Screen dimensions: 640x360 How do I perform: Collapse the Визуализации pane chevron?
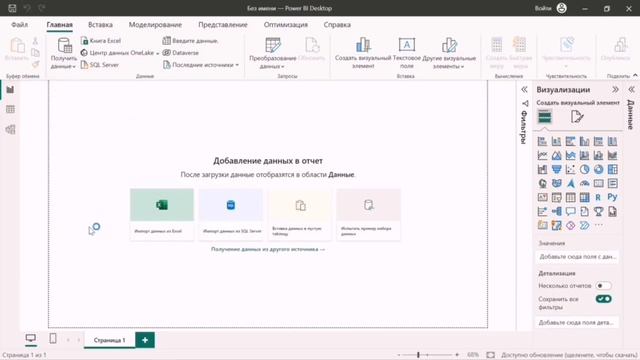coord(615,89)
